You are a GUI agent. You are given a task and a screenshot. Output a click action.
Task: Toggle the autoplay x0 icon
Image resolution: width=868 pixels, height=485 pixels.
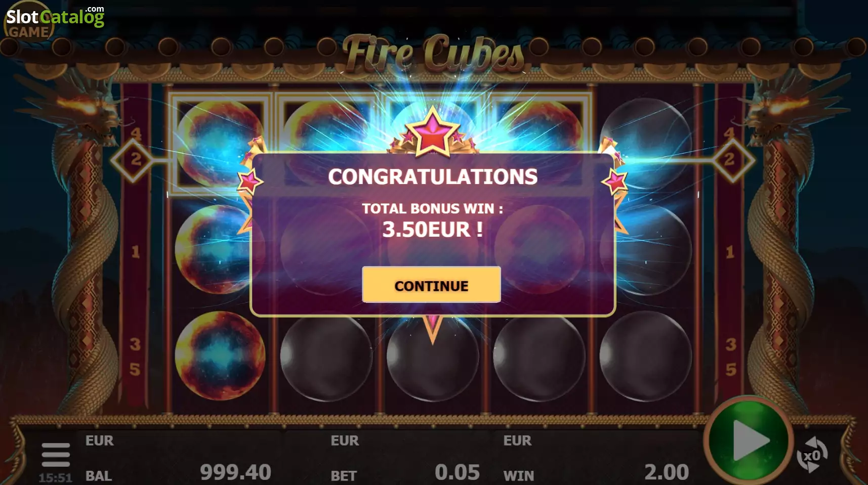(x=812, y=455)
